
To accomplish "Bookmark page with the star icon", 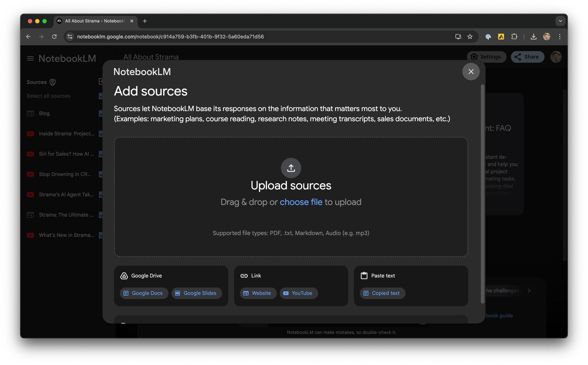I will (x=470, y=36).
